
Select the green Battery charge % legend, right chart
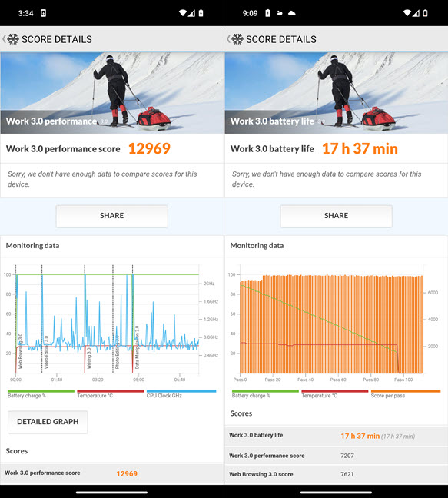coord(265,393)
